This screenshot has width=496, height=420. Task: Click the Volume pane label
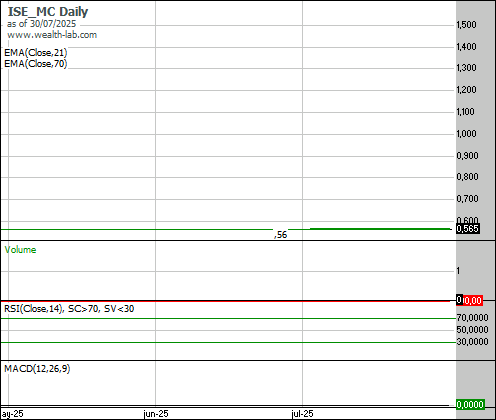coord(20,250)
